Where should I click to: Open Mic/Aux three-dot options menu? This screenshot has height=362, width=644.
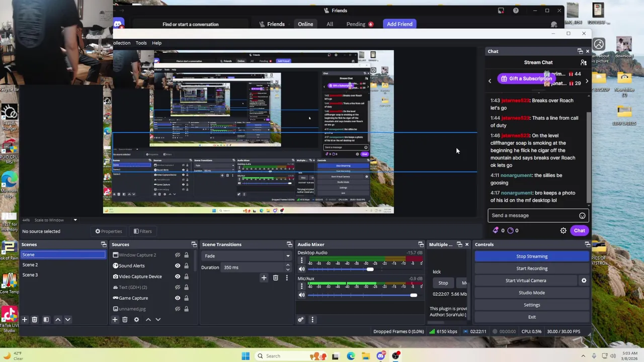tap(302, 286)
